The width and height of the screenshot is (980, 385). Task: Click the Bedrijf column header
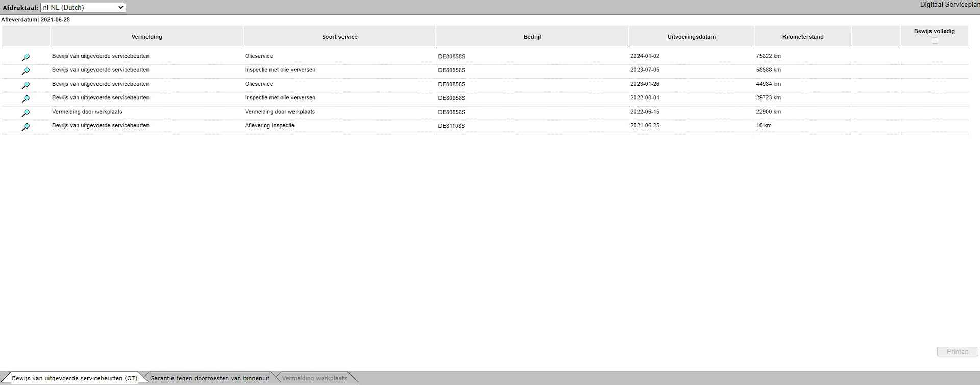click(x=532, y=37)
